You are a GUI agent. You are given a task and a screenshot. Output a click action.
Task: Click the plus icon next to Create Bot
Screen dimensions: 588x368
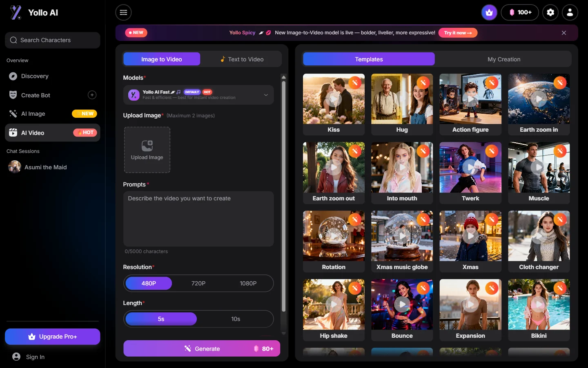(92, 95)
